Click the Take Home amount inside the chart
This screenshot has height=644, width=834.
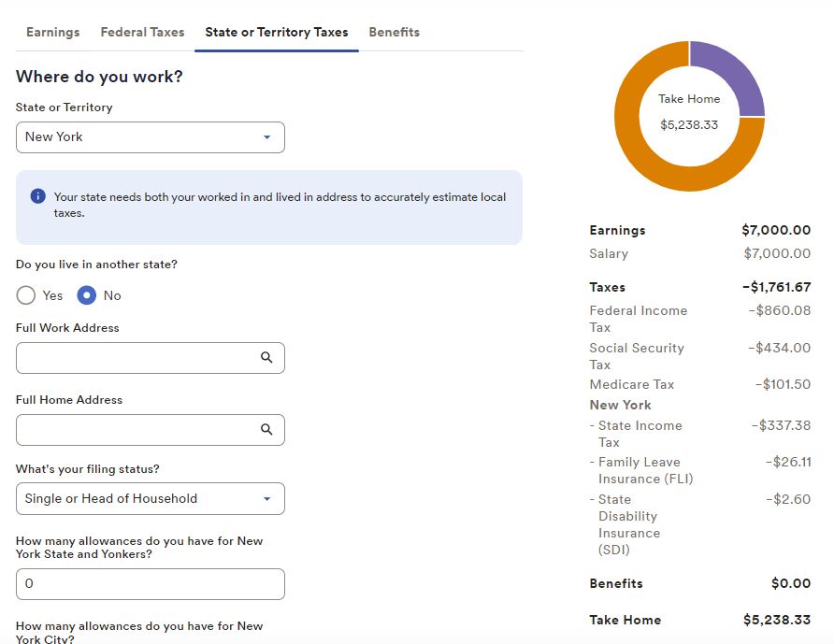point(689,124)
